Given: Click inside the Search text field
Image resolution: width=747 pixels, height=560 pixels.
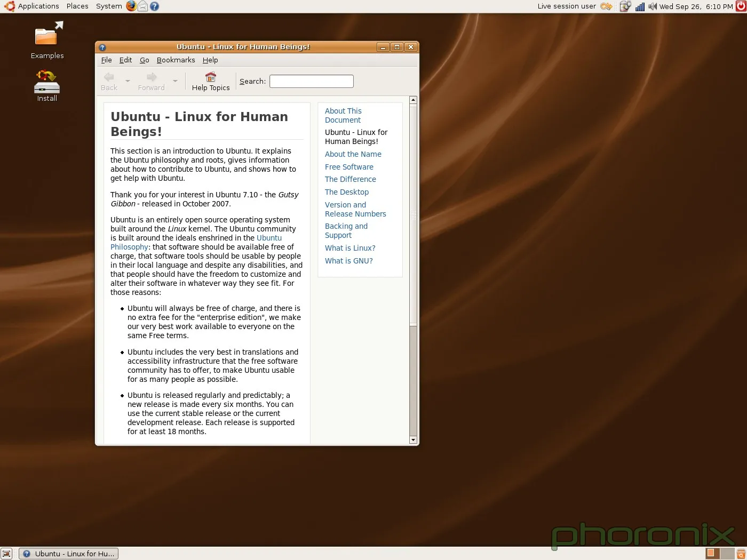Looking at the screenshot, I should pos(312,81).
